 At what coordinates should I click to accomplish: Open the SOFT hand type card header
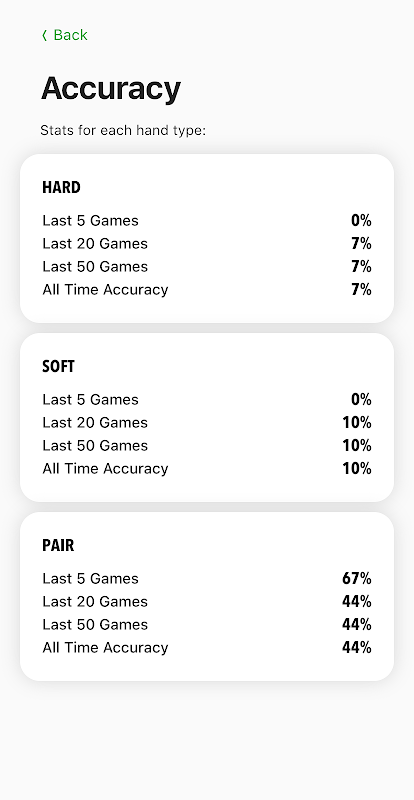[x=58, y=366]
